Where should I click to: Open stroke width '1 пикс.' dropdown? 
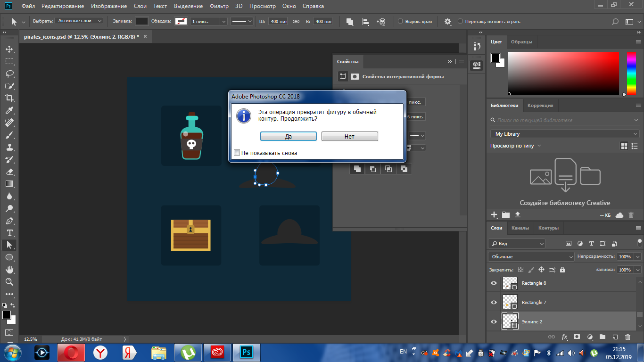pos(224,22)
